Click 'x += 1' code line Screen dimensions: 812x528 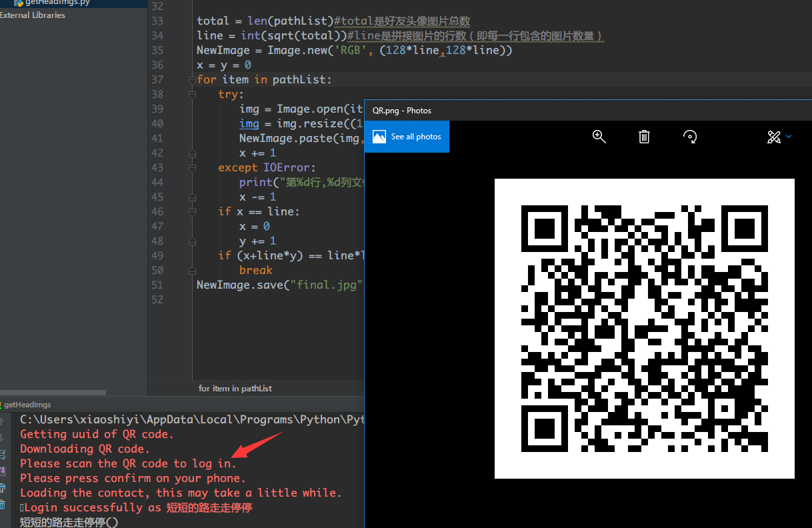258,153
